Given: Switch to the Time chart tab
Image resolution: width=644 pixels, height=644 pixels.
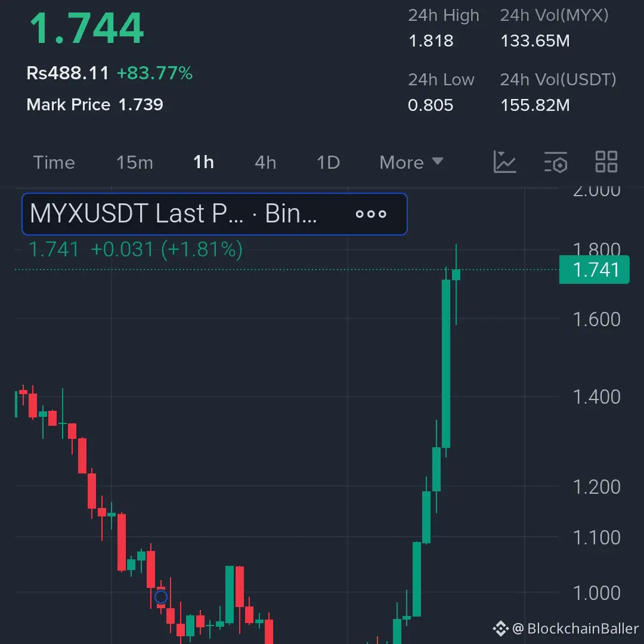Looking at the screenshot, I should 54,163.
